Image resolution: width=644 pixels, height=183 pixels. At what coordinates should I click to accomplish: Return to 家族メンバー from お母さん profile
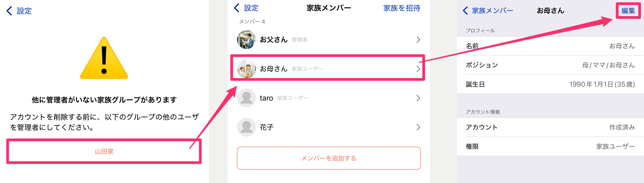click(488, 11)
